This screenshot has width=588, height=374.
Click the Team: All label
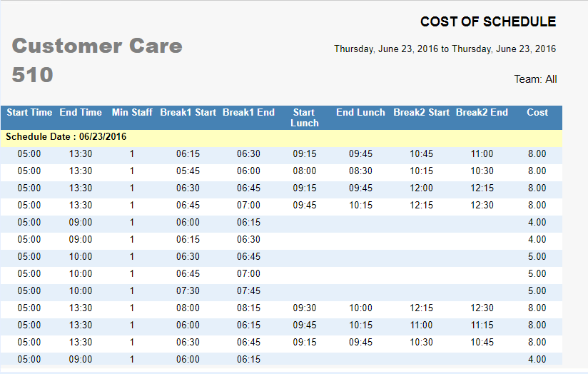(x=535, y=79)
